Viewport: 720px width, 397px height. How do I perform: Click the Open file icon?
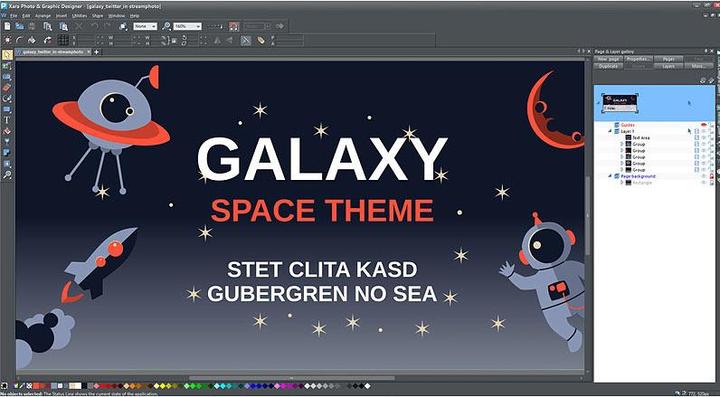coord(20,27)
